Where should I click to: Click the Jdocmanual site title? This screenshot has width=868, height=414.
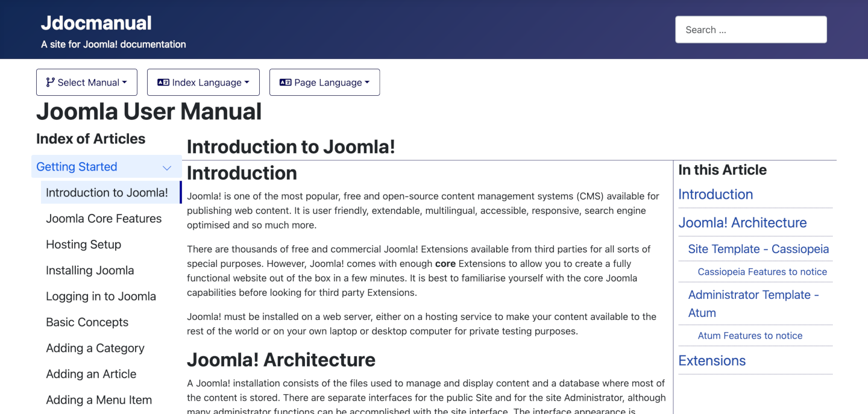tap(96, 23)
